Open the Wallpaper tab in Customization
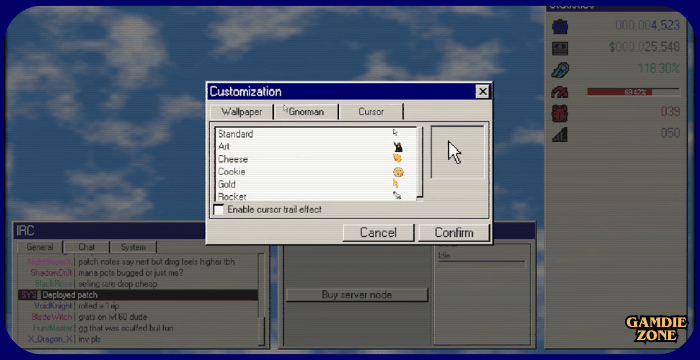The width and height of the screenshot is (700, 360). tap(242, 112)
